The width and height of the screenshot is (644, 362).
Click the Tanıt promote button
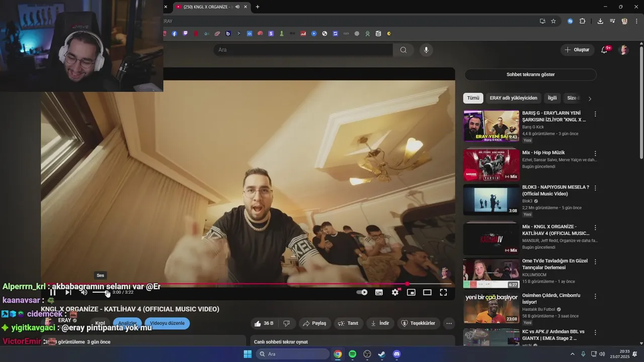(x=348, y=323)
